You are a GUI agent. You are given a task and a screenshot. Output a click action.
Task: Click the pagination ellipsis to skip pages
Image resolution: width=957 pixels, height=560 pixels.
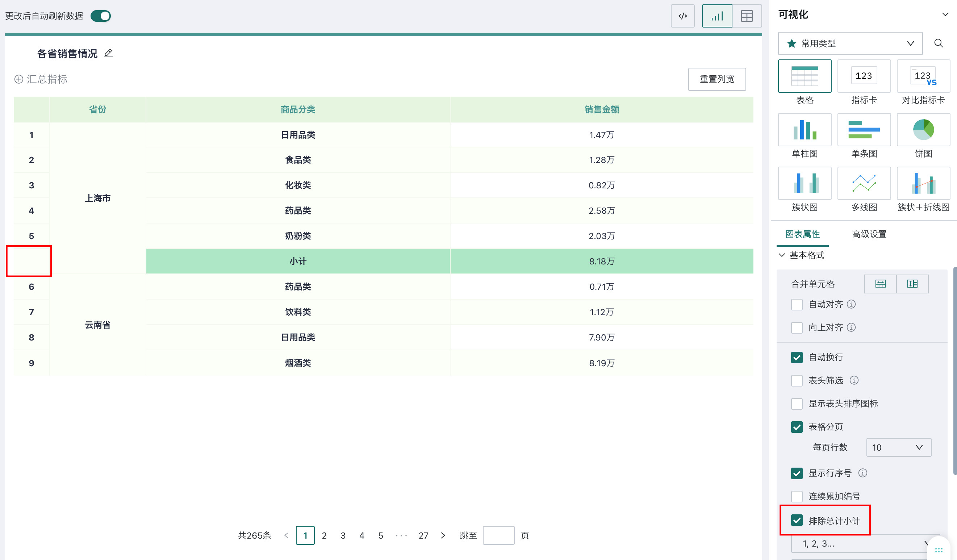point(401,536)
